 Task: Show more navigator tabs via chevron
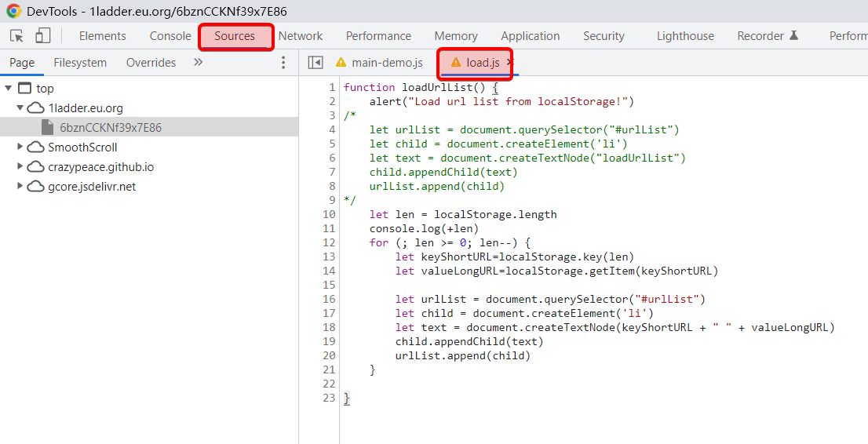point(198,63)
